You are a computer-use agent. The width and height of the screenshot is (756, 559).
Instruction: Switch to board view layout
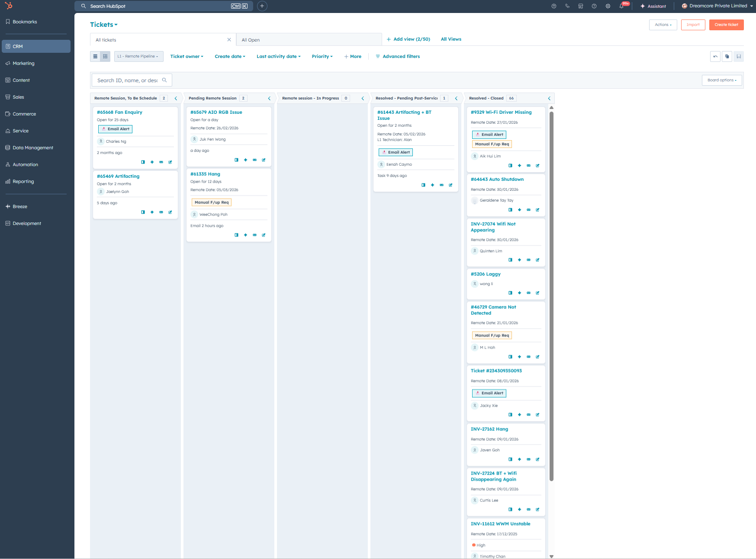(x=105, y=57)
